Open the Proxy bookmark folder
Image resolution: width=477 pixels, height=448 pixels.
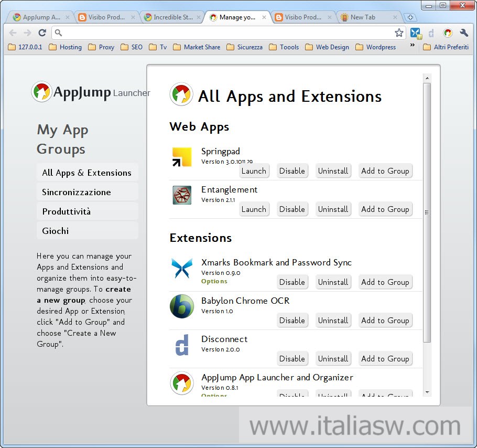(x=101, y=47)
